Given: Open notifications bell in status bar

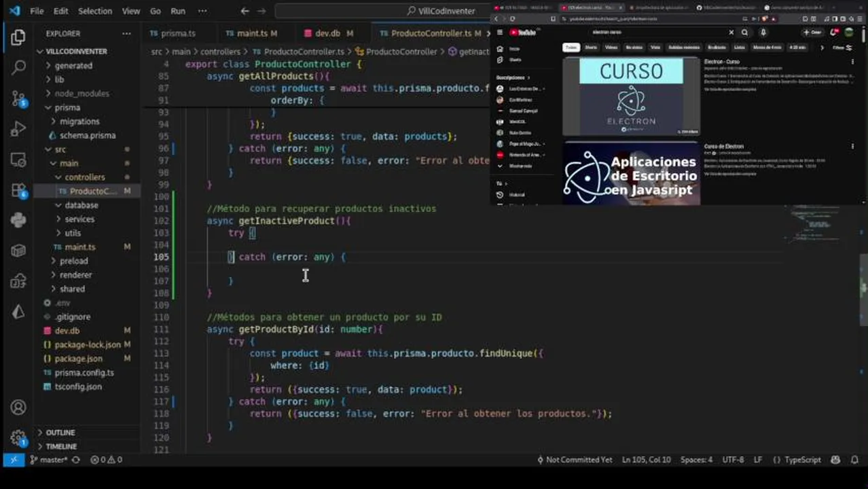Looking at the screenshot, I should click(854, 460).
